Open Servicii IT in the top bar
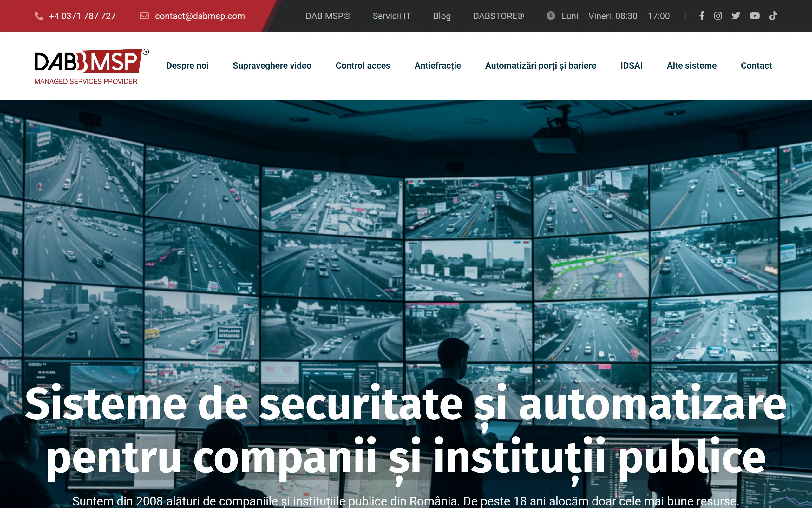812x508 pixels. (392, 16)
